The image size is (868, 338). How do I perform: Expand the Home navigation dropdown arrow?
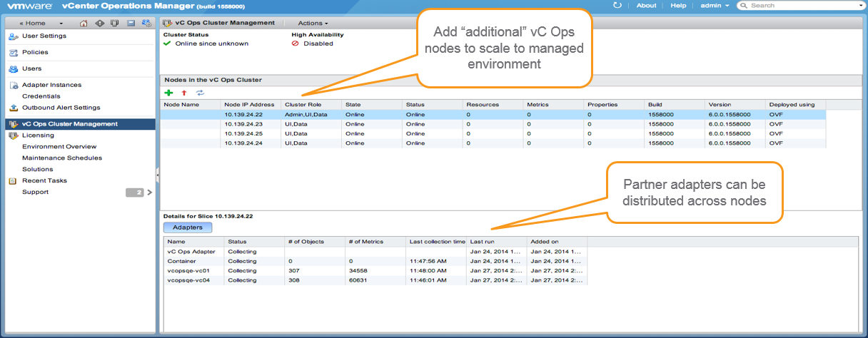61,24
